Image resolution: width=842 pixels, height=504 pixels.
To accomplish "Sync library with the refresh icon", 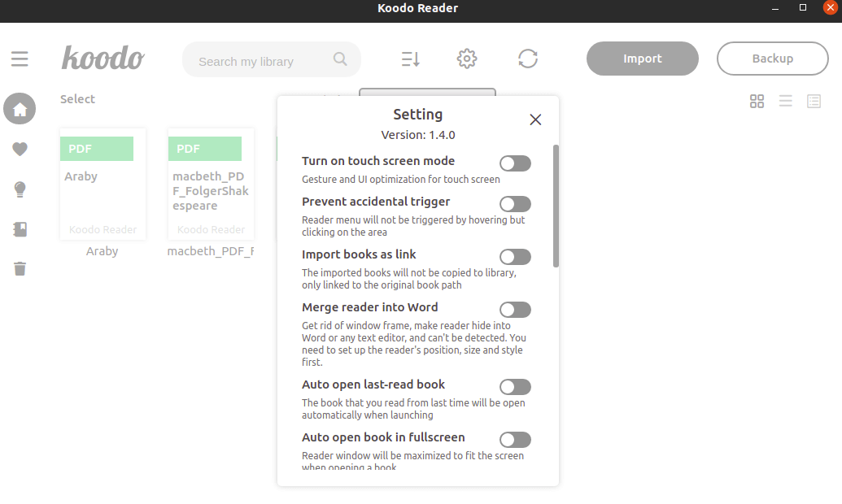I will click(x=528, y=59).
